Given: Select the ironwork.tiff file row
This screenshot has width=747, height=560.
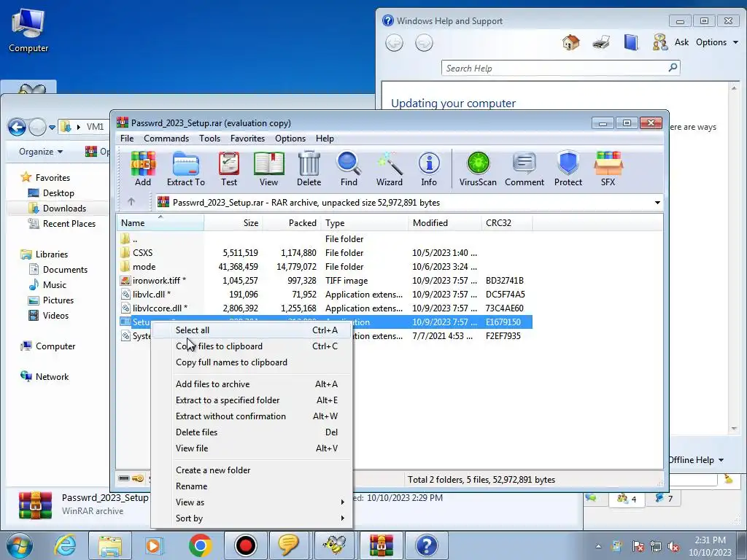Looking at the screenshot, I should tap(325, 281).
